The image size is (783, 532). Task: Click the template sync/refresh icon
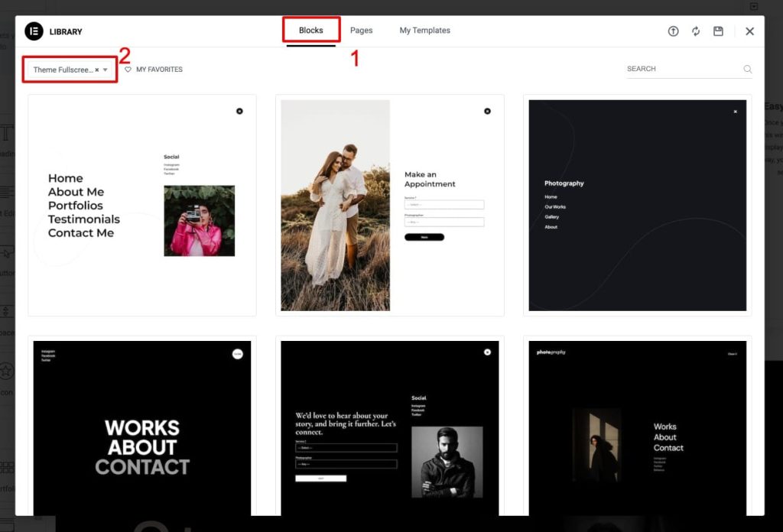coord(695,31)
